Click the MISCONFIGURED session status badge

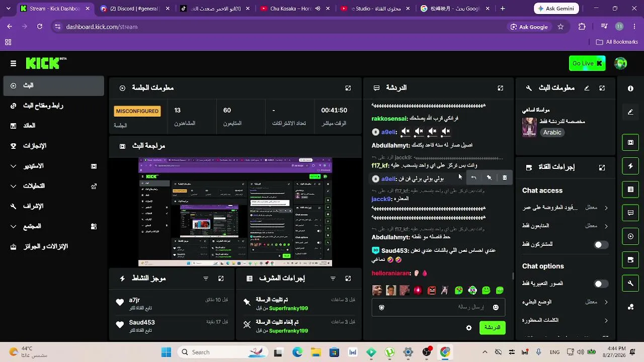[x=137, y=111]
